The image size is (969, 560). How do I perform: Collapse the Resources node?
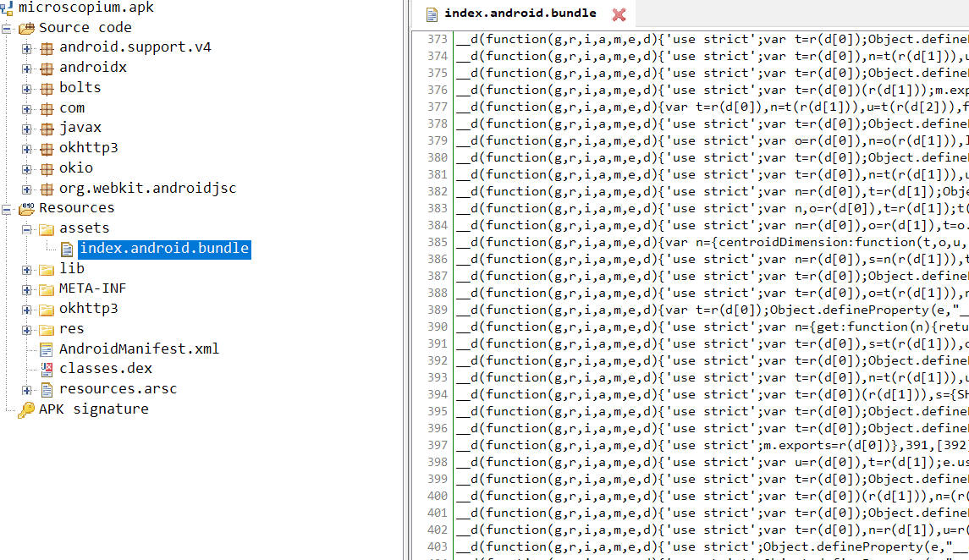[x=7, y=209]
